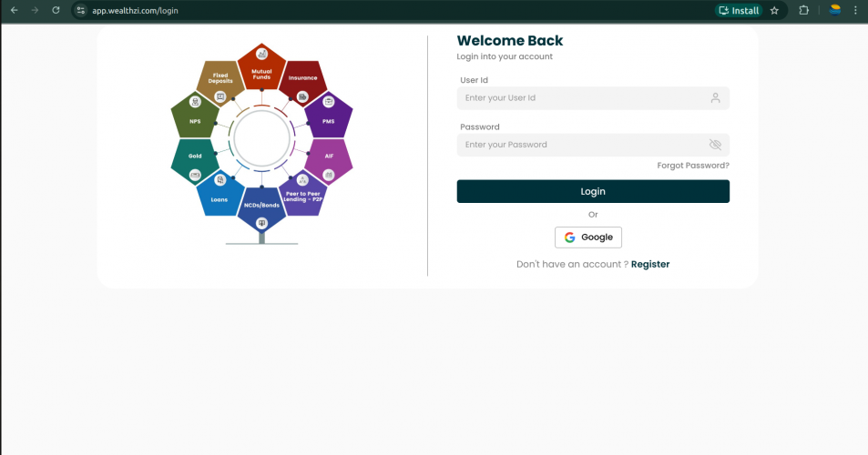Open site information icon in address bar
Viewport: 868px width, 455px height.
81,11
